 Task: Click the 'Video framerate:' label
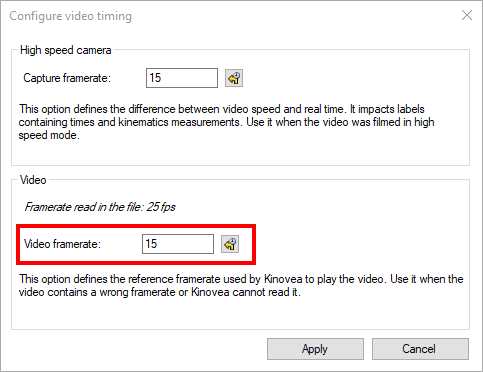[x=62, y=244]
